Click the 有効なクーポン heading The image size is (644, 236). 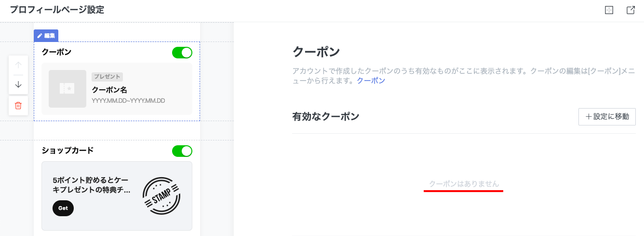tap(326, 116)
